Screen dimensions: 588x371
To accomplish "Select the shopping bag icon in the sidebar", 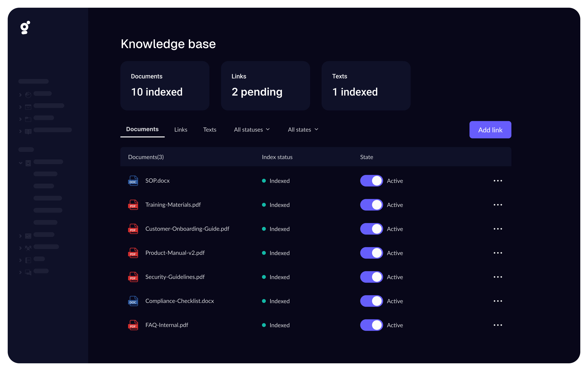I will pyautogui.click(x=28, y=107).
